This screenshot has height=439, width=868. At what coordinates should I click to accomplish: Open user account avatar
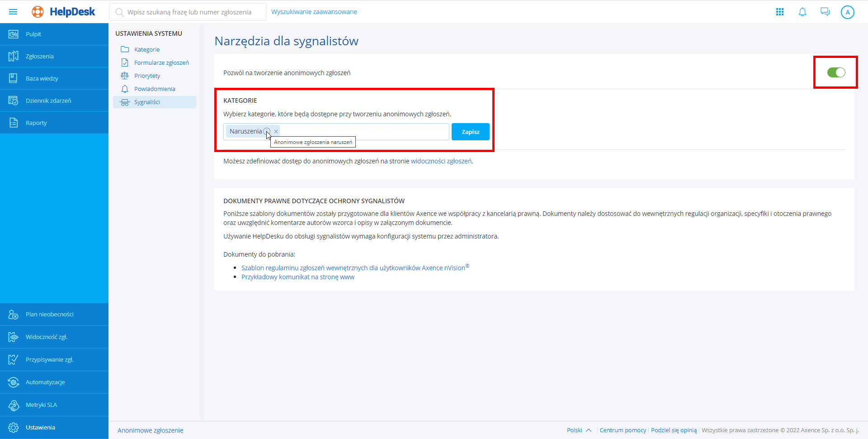click(x=848, y=12)
